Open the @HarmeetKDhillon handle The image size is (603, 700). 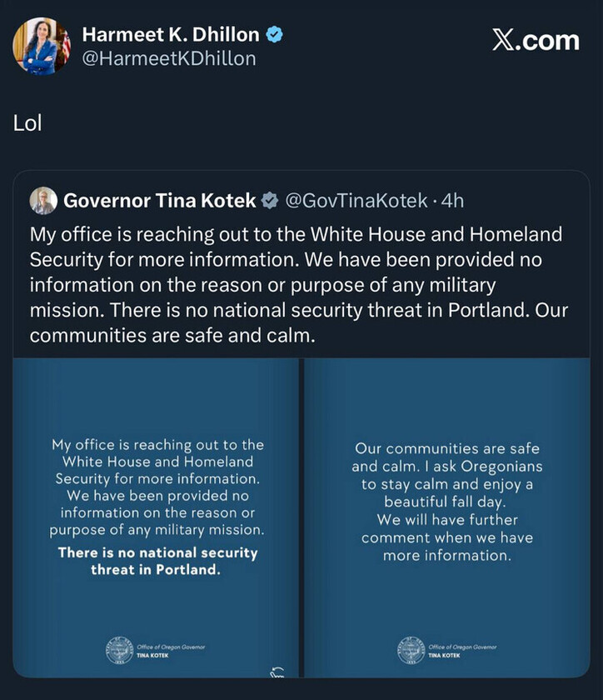[x=169, y=58]
